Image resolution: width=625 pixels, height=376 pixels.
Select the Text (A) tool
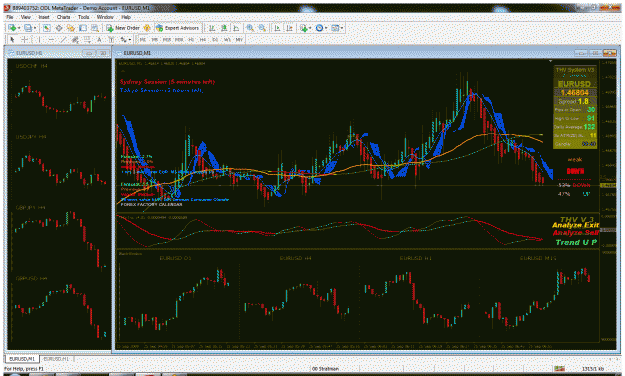point(99,39)
